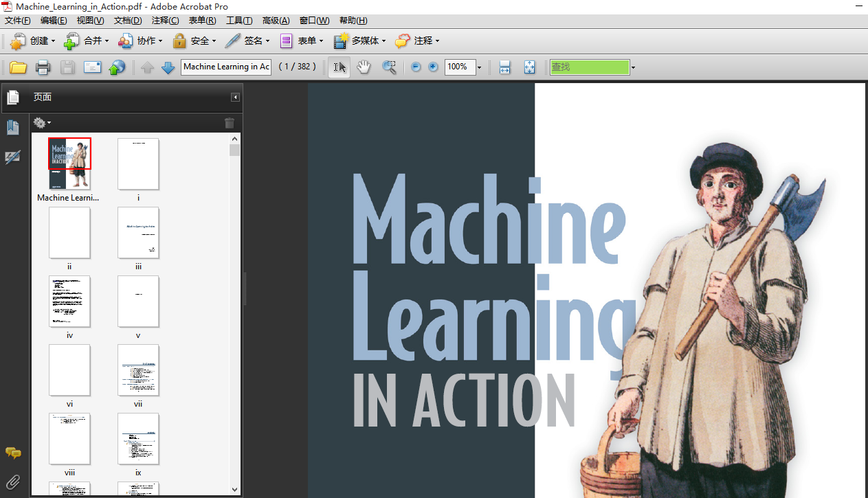Click the thumbnail panel scrollbar thumb
The width and height of the screenshot is (868, 498).
coord(235,150)
